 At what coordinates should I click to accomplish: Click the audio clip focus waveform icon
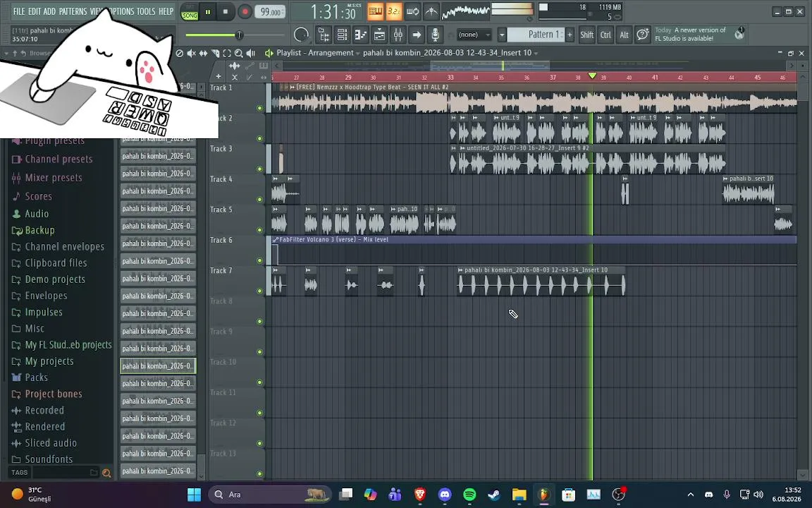pyautogui.click(x=235, y=66)
